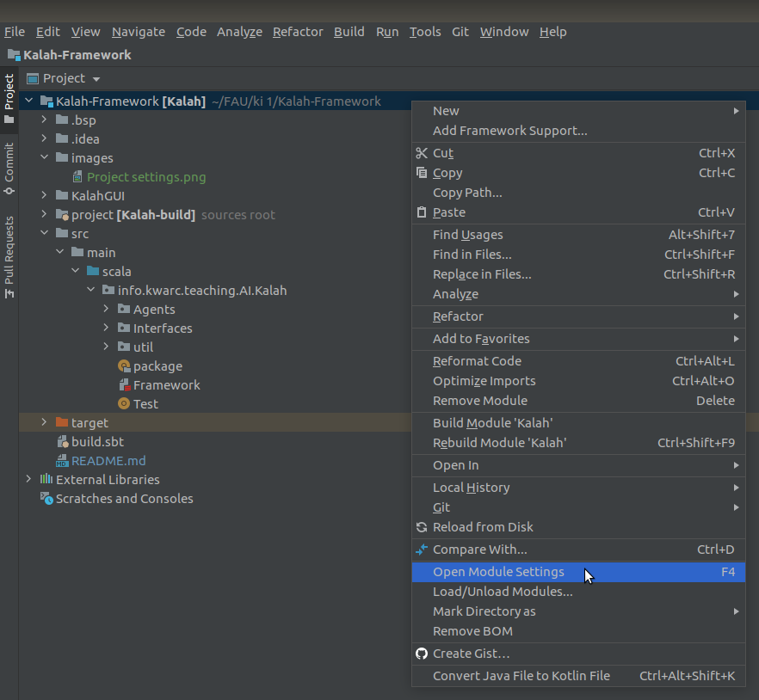Click the Kalah-Framework breadcrumb folder icon
This screenshot has height=700, width=759.
14,55
